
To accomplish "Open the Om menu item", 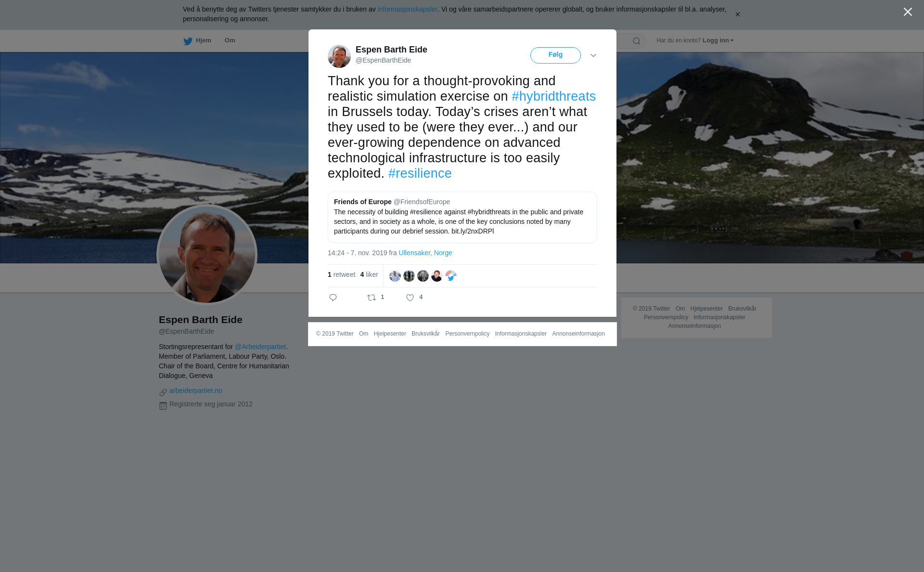I will coord(230,40).
